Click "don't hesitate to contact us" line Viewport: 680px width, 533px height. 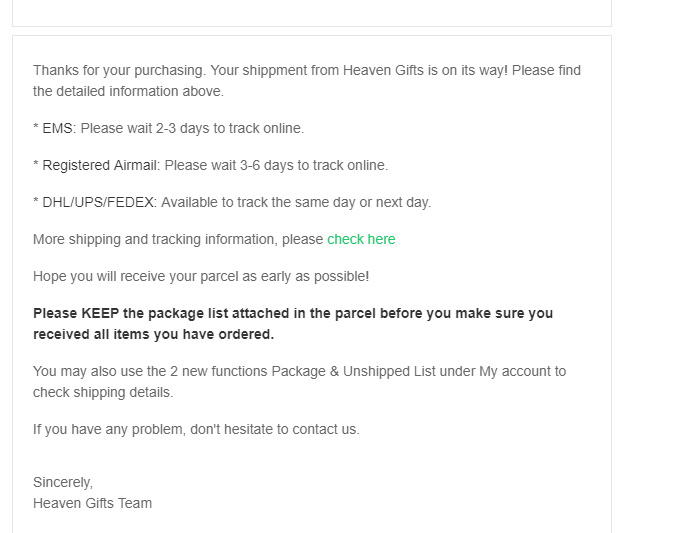(196, 429)
